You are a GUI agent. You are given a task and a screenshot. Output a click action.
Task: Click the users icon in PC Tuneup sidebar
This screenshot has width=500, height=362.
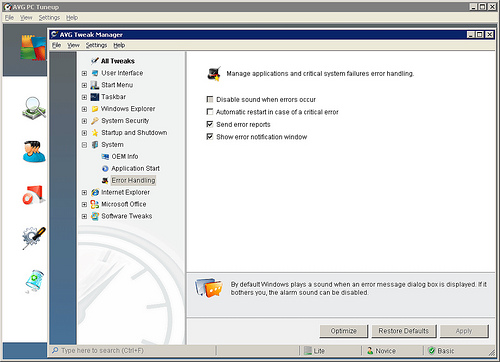34,151
